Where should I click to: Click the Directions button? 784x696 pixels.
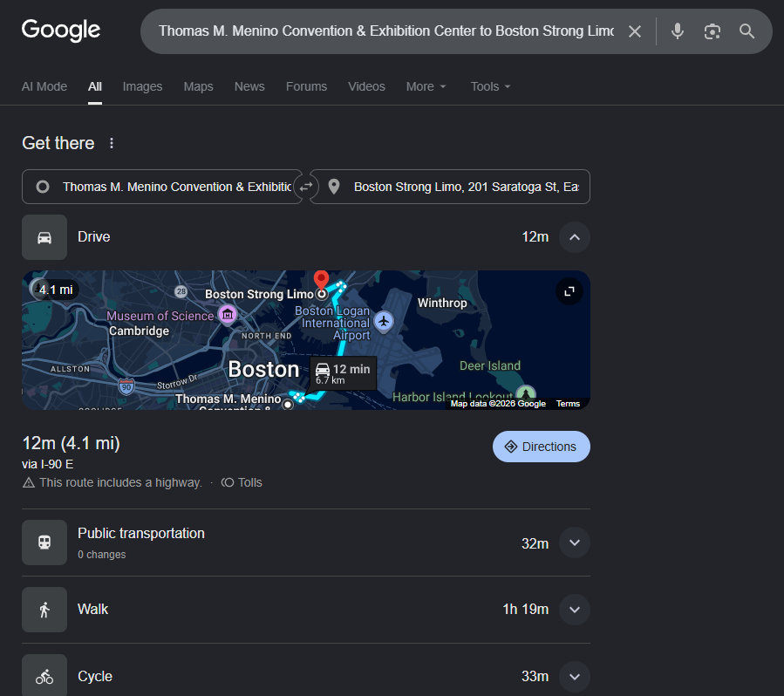coord(541,447)
